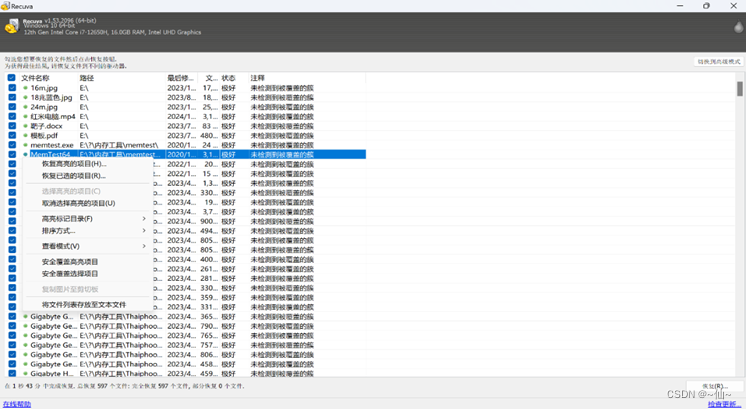
Task: Click the Gigabyte G... row with size 365
Action: pos(186,316)
